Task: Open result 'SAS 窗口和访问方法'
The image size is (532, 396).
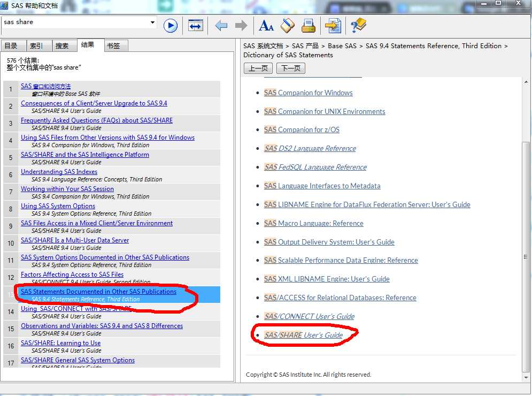Action: [45, 86]
